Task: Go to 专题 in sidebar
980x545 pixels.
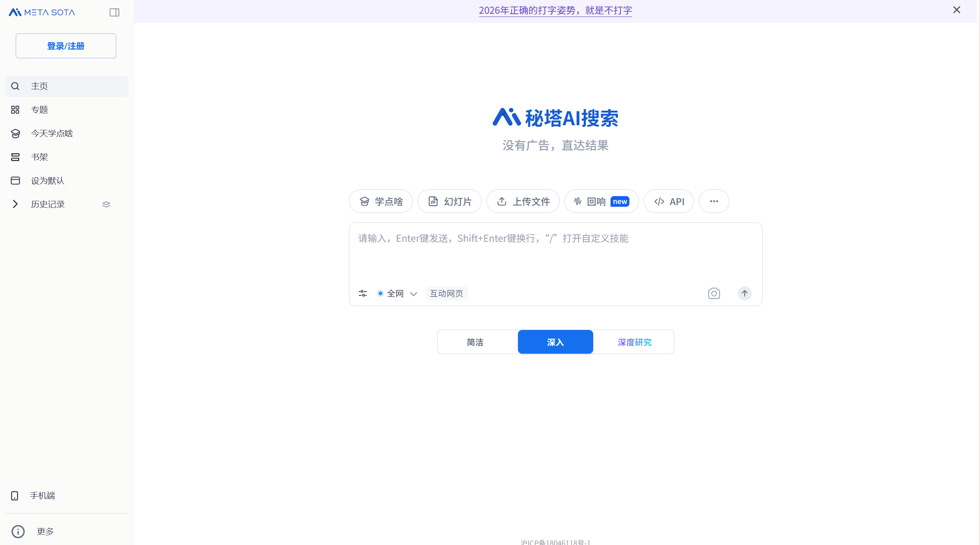Action: point(39,110)
